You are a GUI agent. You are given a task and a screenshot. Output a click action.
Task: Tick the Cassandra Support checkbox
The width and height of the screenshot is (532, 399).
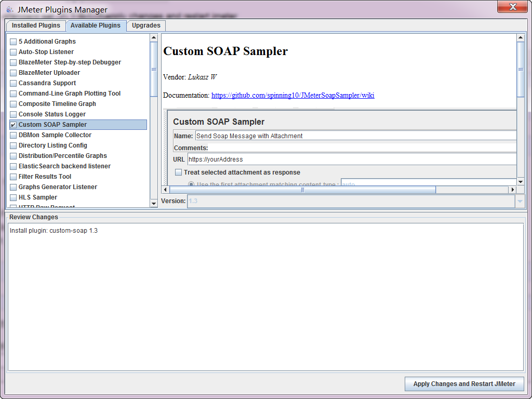tap(13, 84)
